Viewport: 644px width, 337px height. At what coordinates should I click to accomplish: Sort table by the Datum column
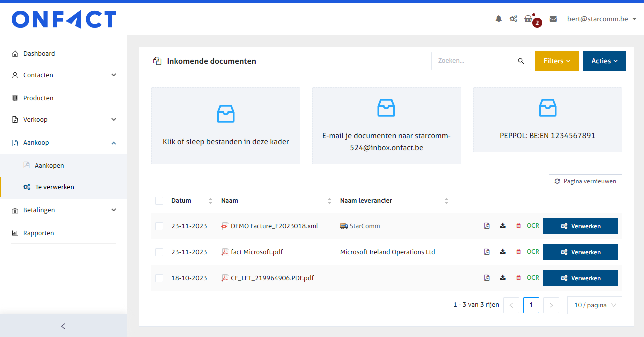coord(181,201)
